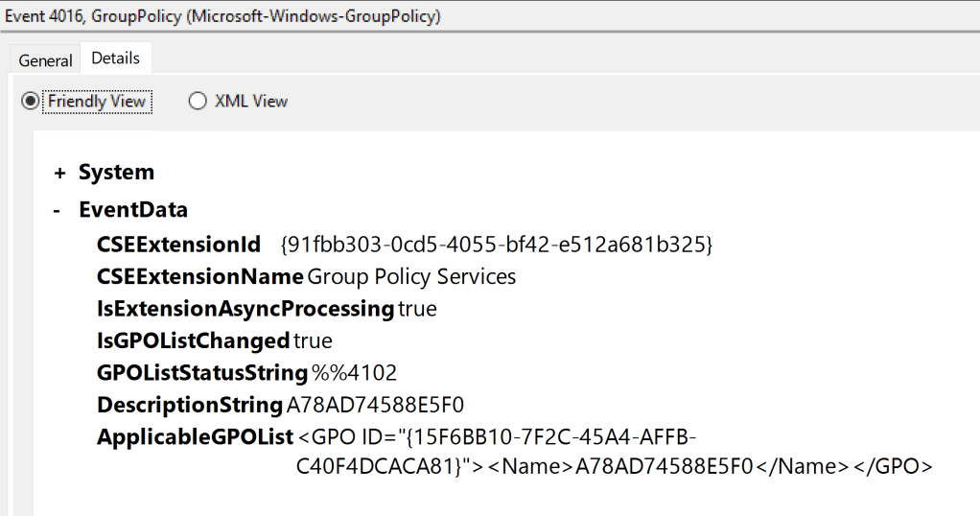Select the DescriptionString field label
Viewport: 980px width, 516px height.
coord(190,405)
